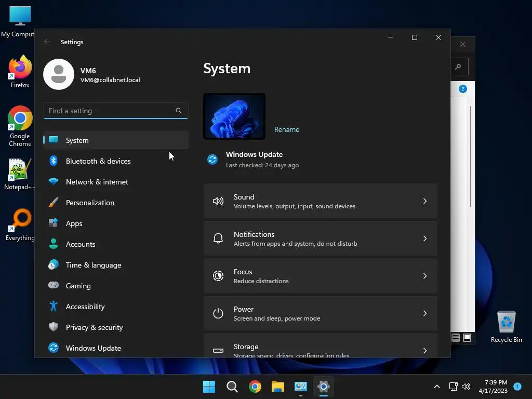Click the Accessibility figure icon
The height and width of the screenshot is (399, 532).
click(x=54, y=306)
